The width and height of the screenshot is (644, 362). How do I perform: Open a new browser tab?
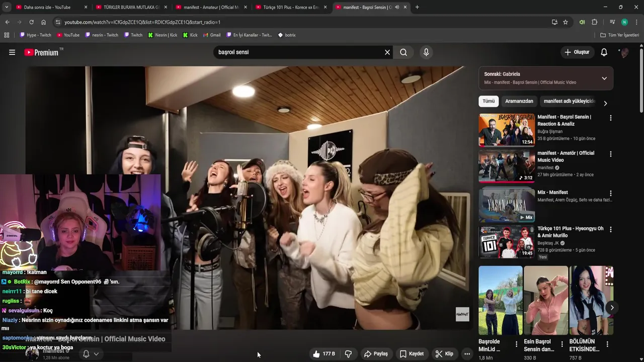417,7
